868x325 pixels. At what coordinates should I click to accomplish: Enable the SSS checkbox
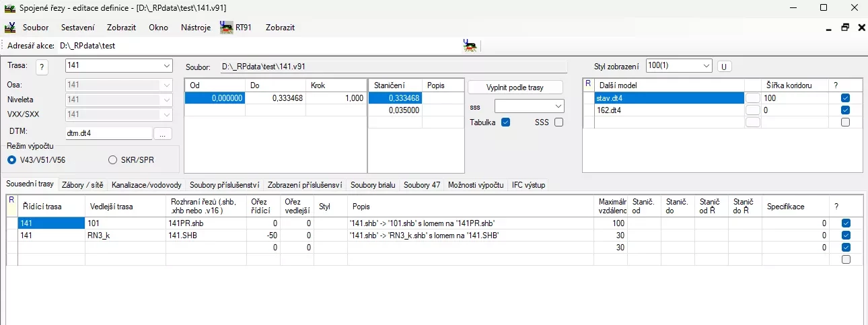click(558, 122)
